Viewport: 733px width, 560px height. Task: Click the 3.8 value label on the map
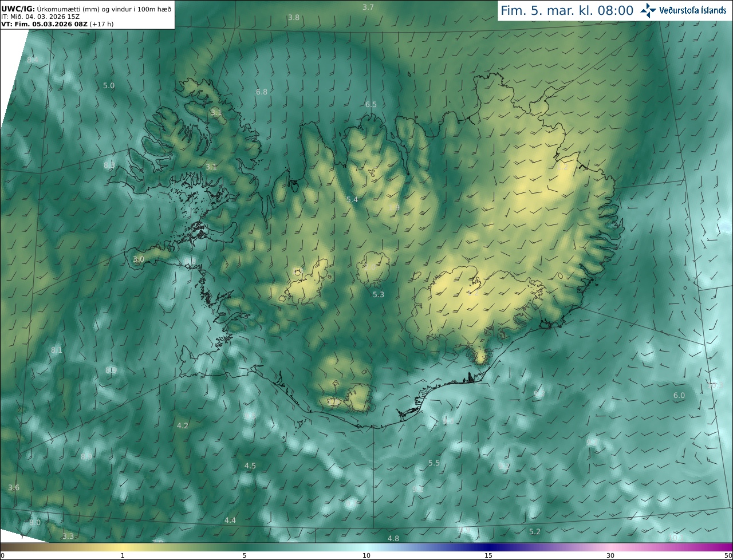click(294, 18)
